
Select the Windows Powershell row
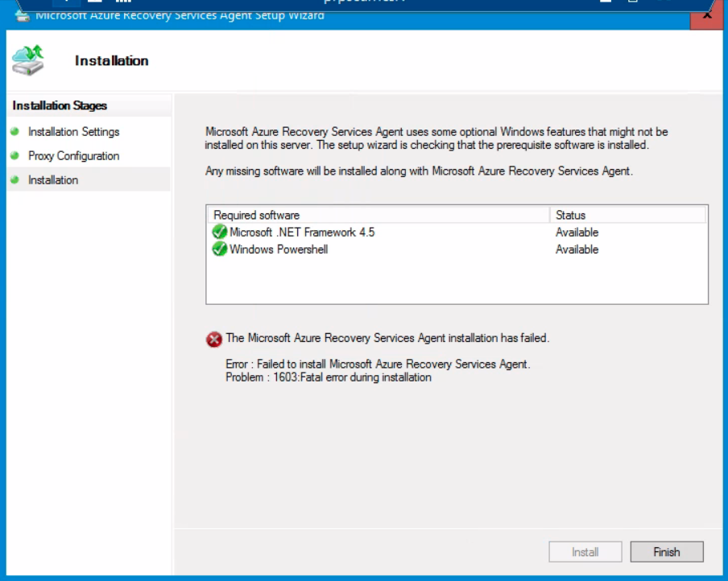(x=457, y=249)
